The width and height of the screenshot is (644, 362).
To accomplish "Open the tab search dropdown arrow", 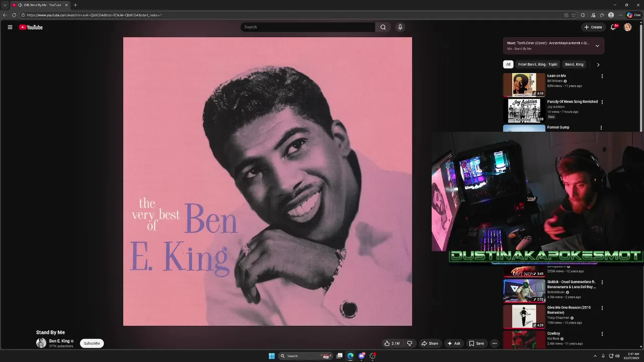I will (5, 5).
